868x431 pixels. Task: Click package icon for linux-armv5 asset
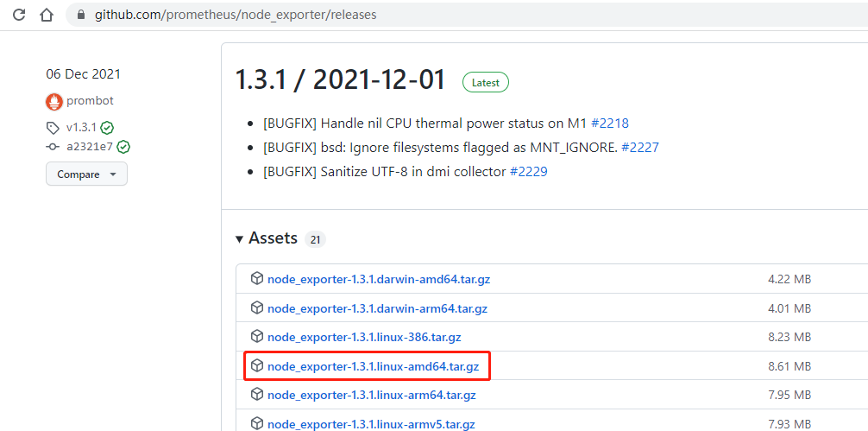pos(256,424)
